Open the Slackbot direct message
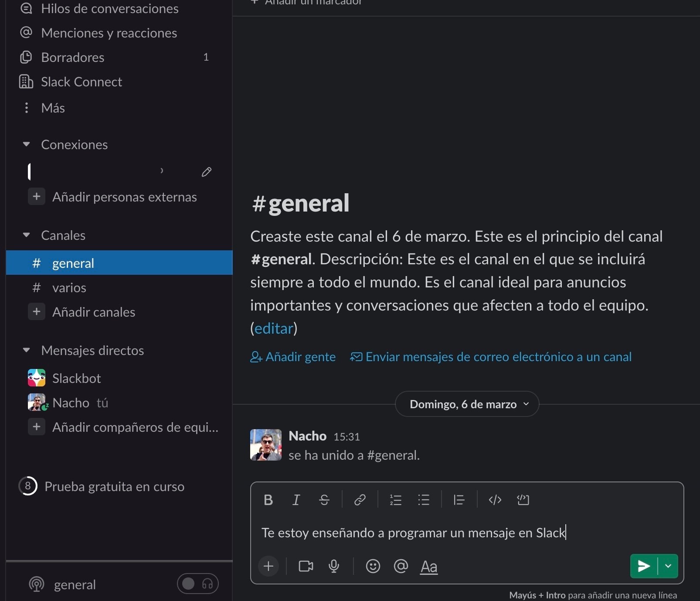Viewport: 700px width, 601px height. pos(119,378)
